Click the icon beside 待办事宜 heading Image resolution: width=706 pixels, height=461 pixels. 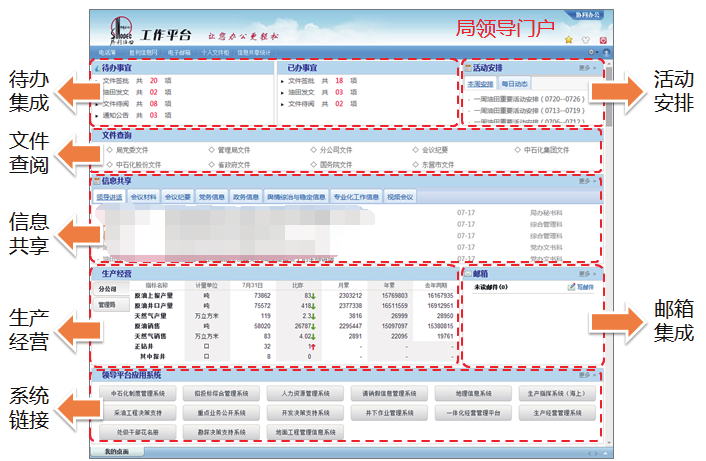click(97, 68)
